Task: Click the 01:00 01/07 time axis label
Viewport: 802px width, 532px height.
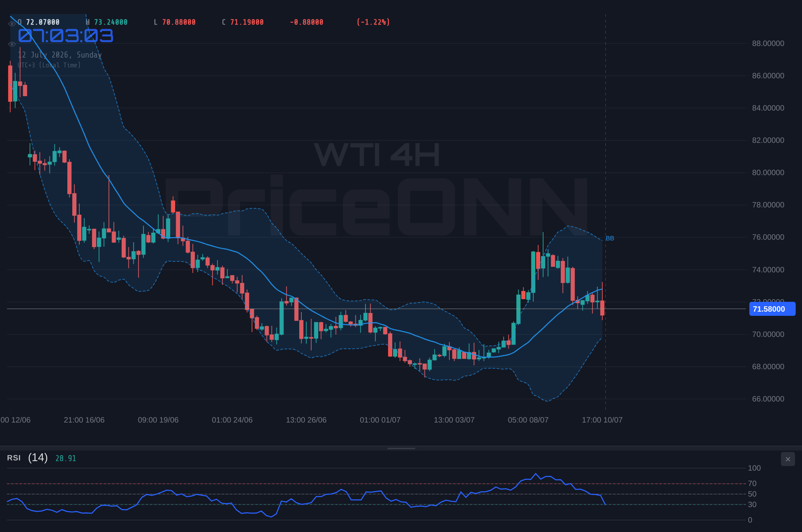Action: pos(380,420)
